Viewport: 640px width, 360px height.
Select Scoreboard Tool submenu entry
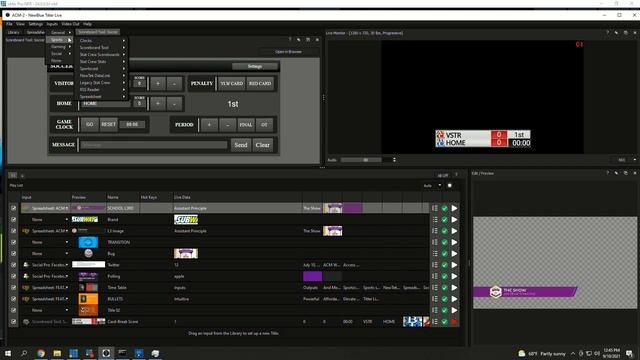click(x=102, y=47)
